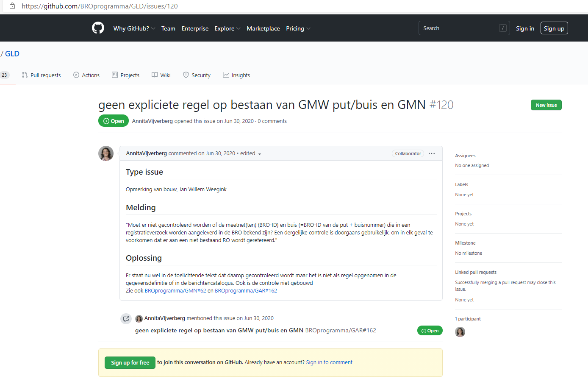Click the slash shortcut icon in search

pos(503,28)
